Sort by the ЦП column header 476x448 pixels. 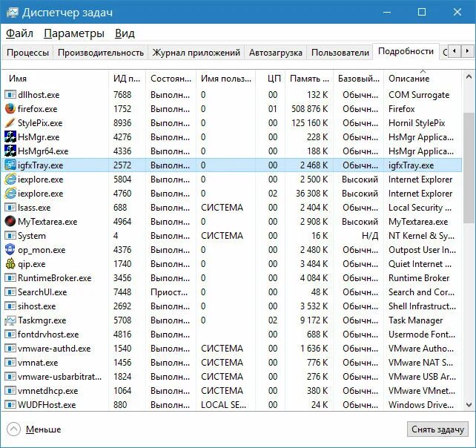tap(270, 79)
